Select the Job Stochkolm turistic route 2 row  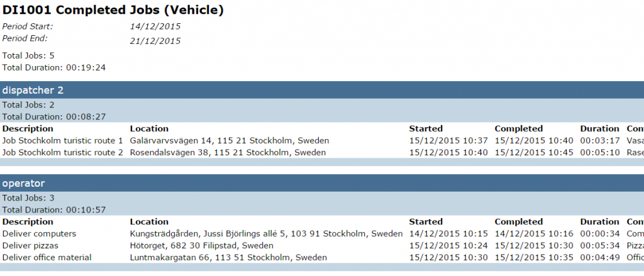point(63,153)
